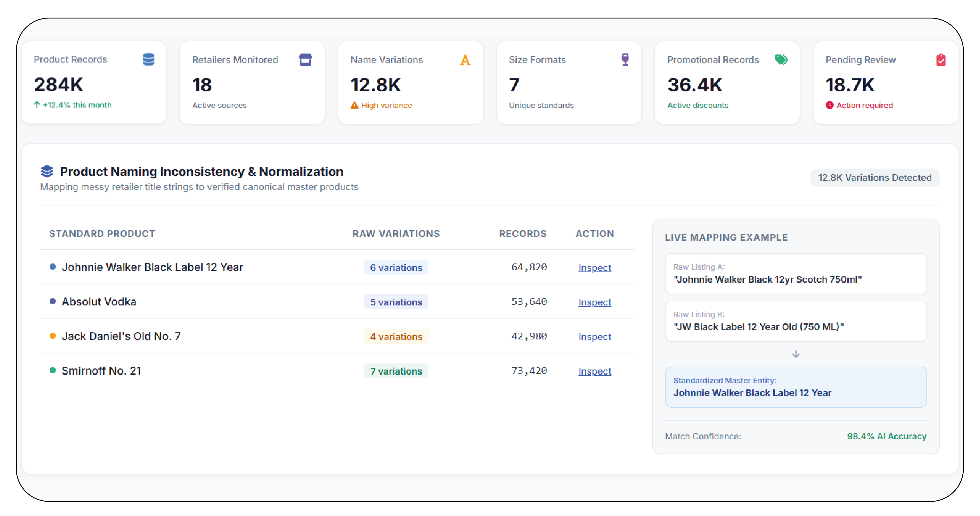Open the Product Records 284K card

94,82
